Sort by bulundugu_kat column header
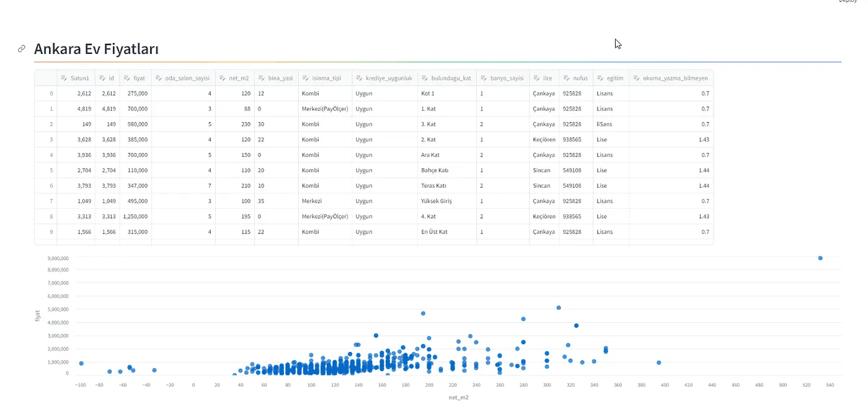868x412 pixels. (x=447, y=78)
